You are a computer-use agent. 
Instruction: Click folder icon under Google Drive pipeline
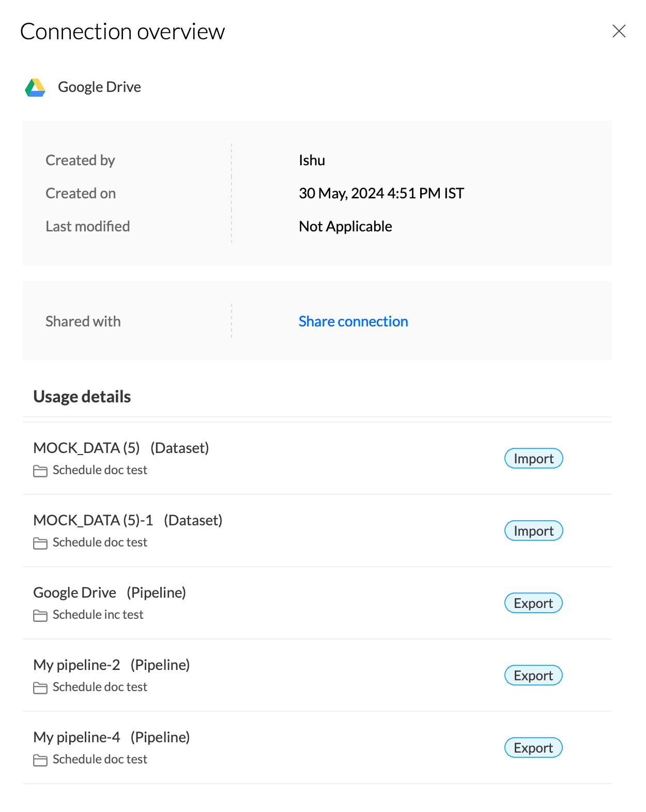tap(40, 615)
